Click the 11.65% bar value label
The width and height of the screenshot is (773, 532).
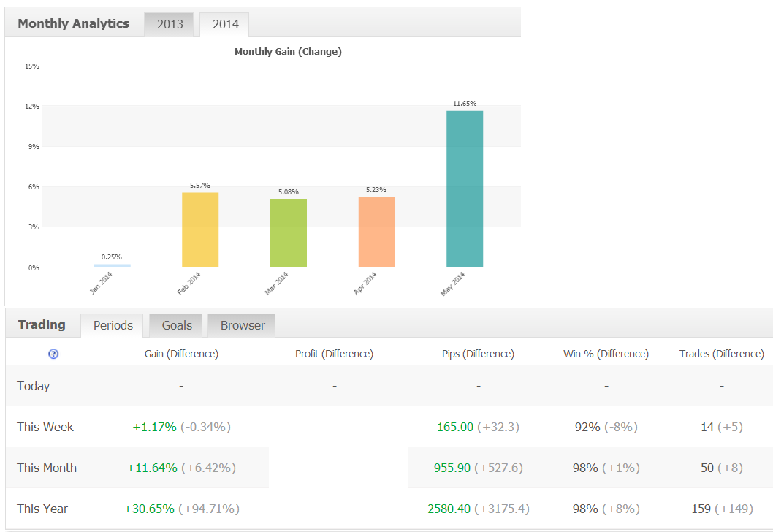tap(465, 104)
